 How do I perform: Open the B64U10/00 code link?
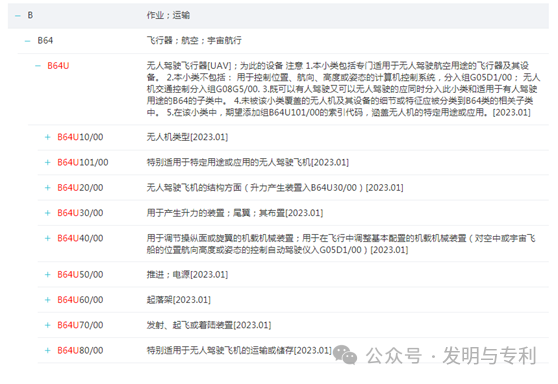tap(80, 137)
